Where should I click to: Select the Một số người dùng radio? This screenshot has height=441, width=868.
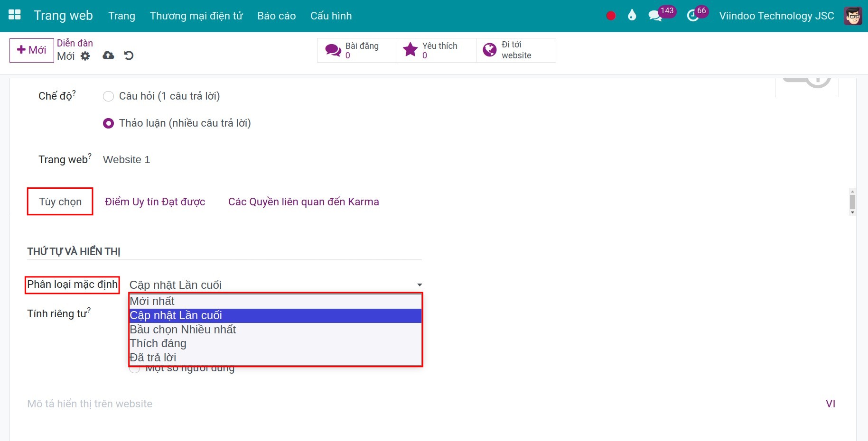135,368
